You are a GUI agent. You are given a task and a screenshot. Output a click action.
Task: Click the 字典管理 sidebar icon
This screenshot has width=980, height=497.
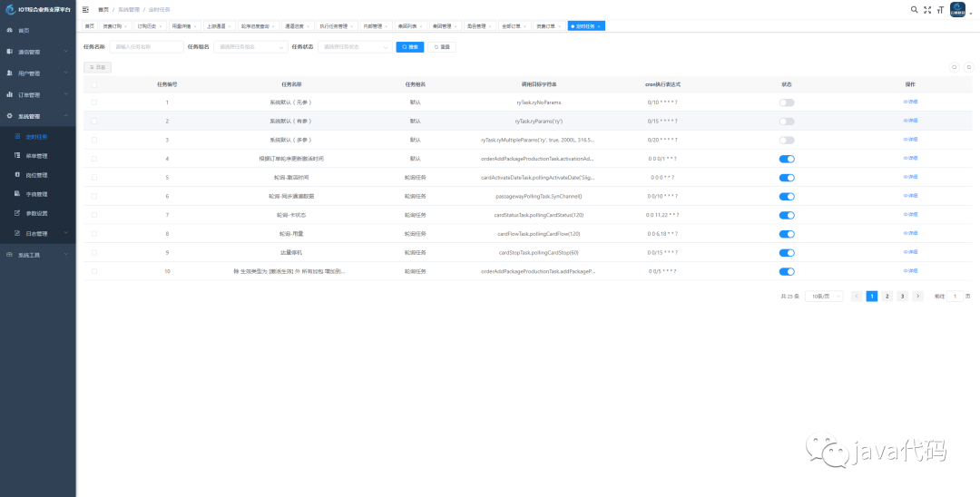pos(17,194)
